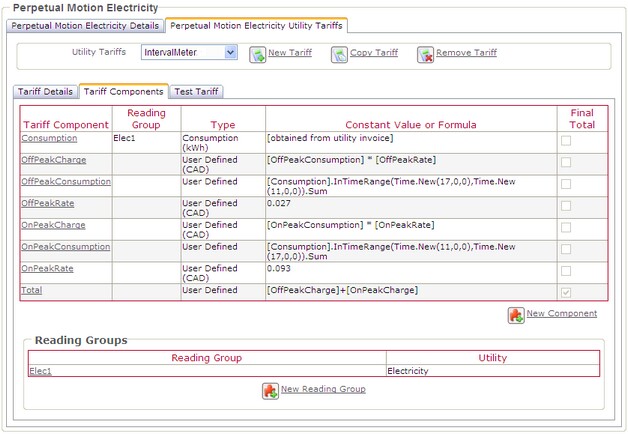Click the [OffPeakConsumption] * [OffPeakRate] formula
The image size is (628, 434).
point(352,160)
